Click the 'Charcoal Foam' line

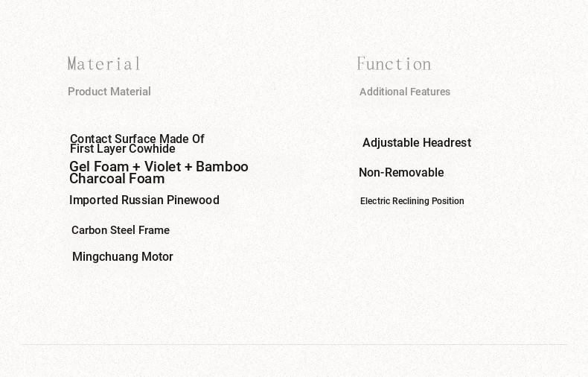tap(117, 179)
